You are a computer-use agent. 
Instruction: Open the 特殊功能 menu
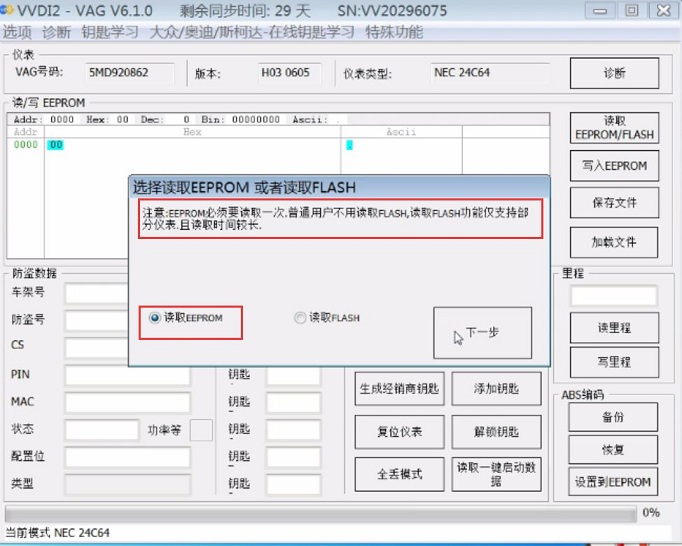click(394, 32)
